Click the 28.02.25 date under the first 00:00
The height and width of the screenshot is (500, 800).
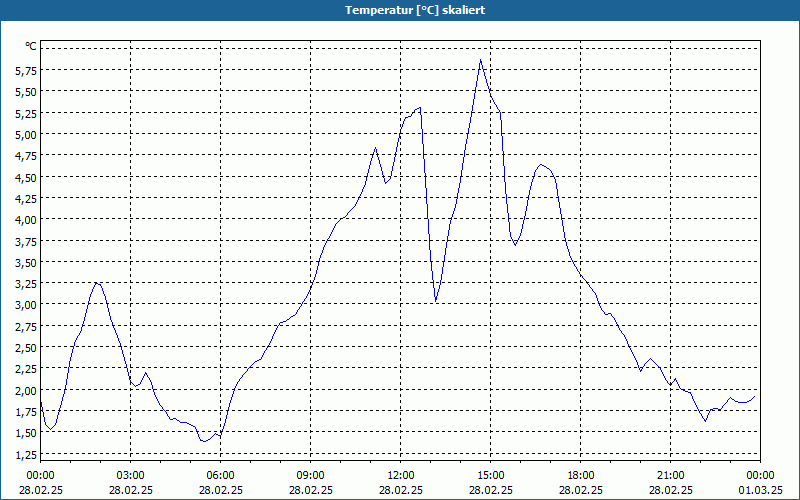pos(41,490)
